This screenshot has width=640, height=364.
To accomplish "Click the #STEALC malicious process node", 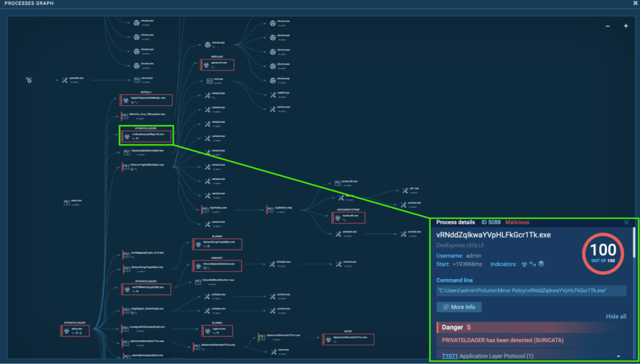I will [x=146, y=100].
